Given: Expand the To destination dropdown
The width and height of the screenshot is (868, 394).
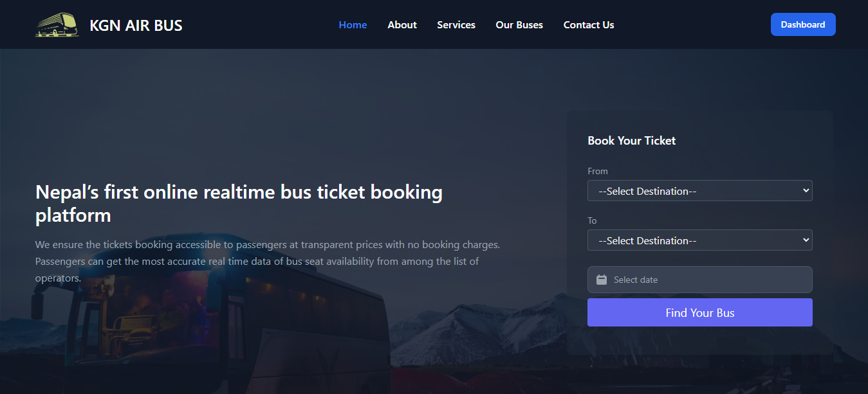Looking at the screenshot, I should tap(699, 240).
